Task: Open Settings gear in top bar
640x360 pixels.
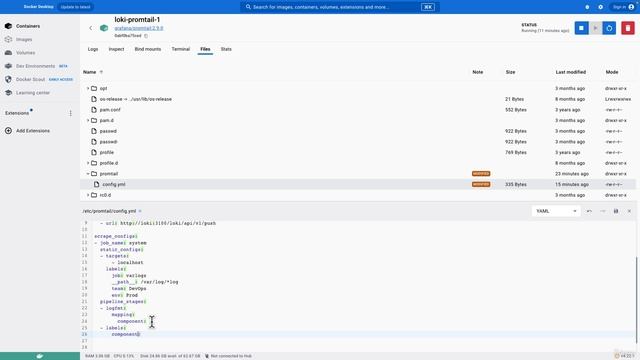Action: coord(600,7)
